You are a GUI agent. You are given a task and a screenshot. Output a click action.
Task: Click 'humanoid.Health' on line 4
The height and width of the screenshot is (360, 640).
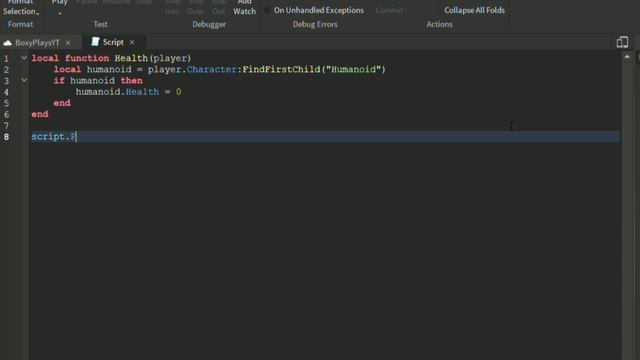(x=117, y=92)
